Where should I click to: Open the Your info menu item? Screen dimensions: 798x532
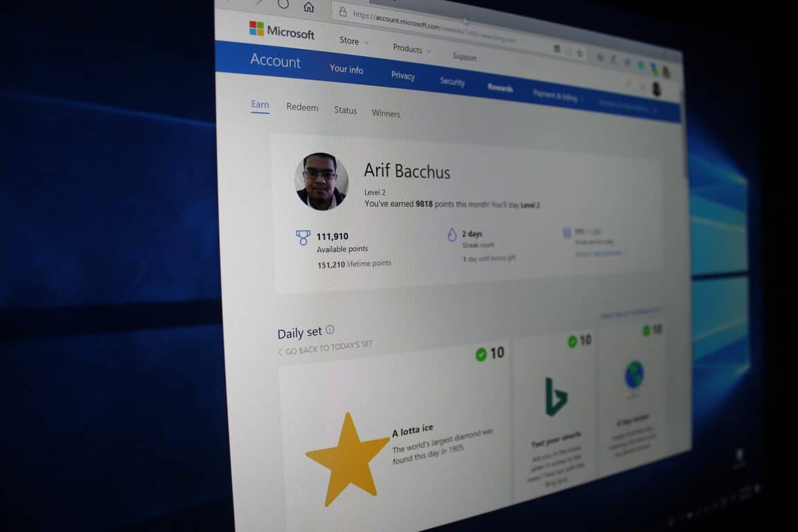[346, 69]
